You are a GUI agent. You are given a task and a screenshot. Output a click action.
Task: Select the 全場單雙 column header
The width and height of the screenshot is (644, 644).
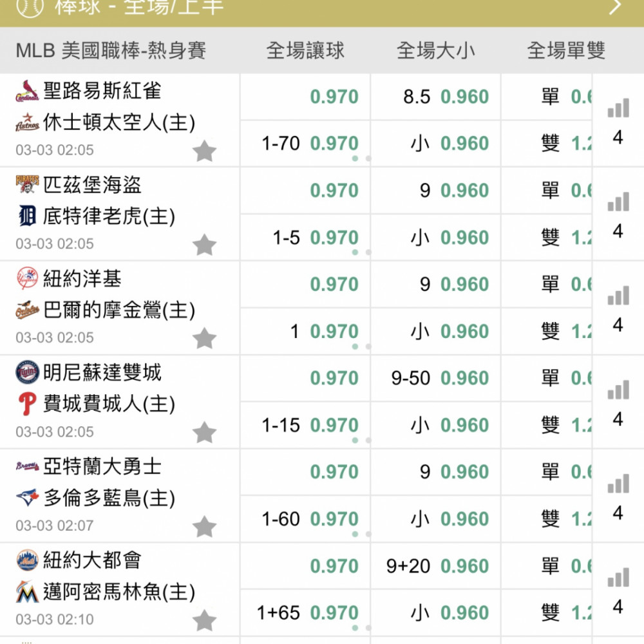566,50
